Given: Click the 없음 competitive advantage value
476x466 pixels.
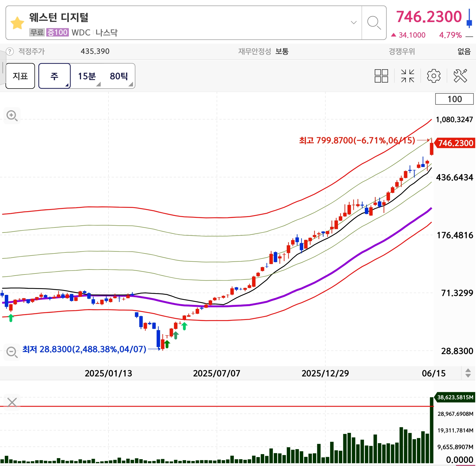Looking at the screenshot, I should click(464, 51).
